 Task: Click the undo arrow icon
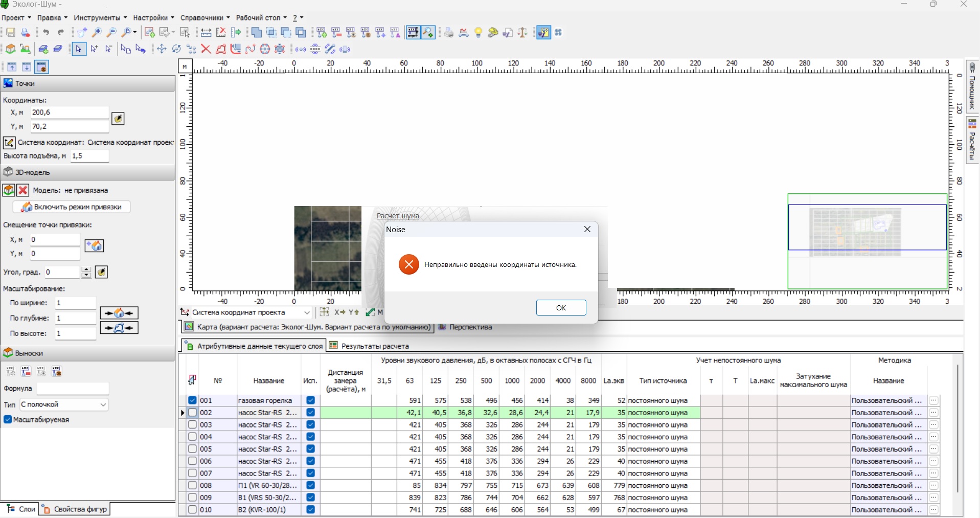click(x=46, y=33)
